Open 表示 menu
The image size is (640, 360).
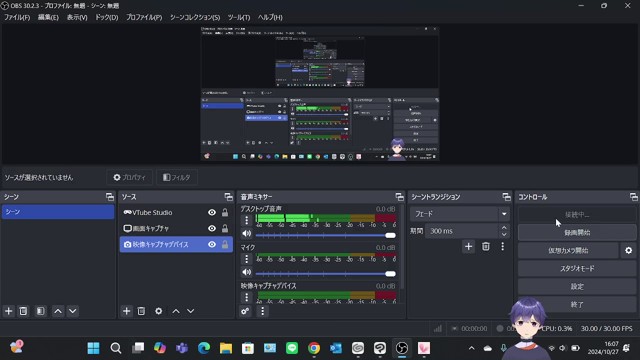click(77, 17)
